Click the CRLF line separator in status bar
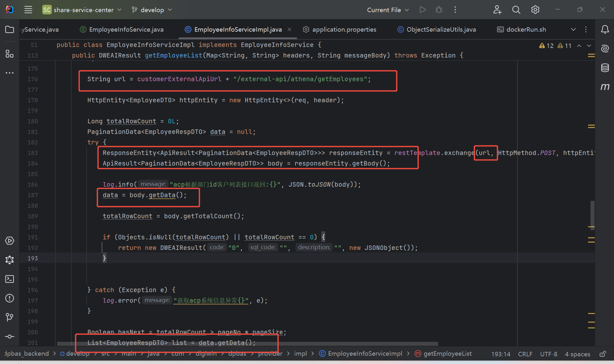The image size is (614, 364). pos(525,354)
